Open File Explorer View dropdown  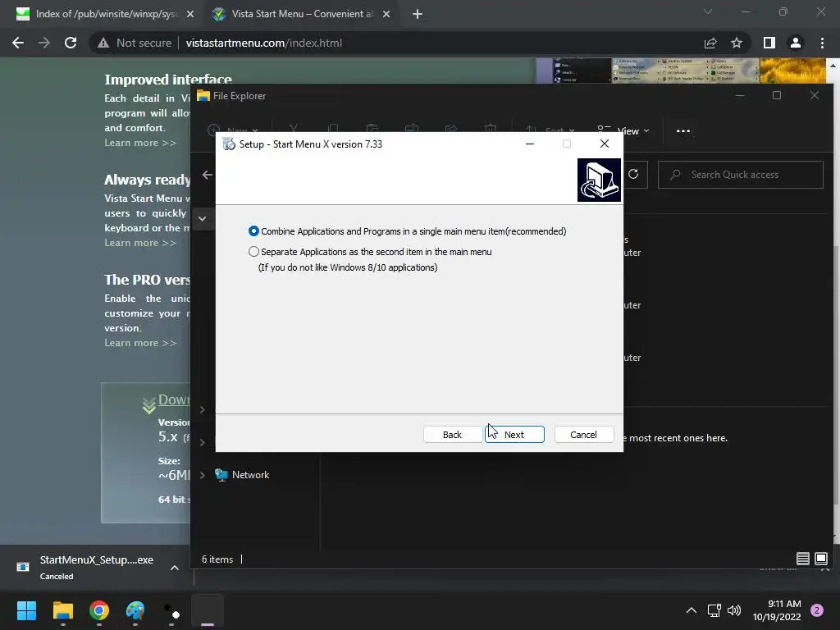coord(623,130)
